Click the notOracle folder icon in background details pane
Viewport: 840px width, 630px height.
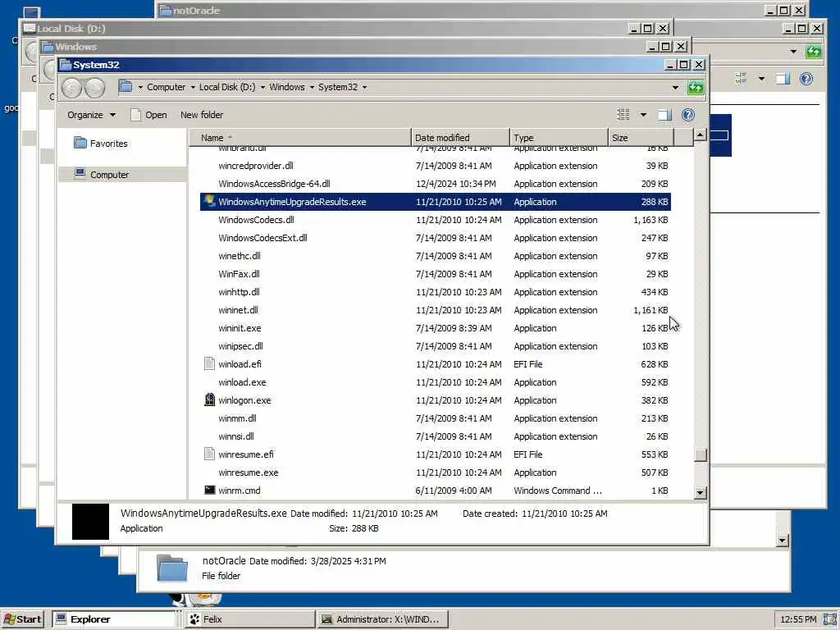click(x=172, y=568)
